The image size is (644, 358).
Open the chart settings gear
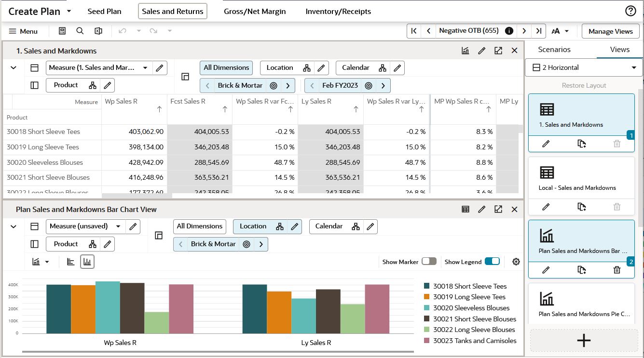click(x=516, y=261)
